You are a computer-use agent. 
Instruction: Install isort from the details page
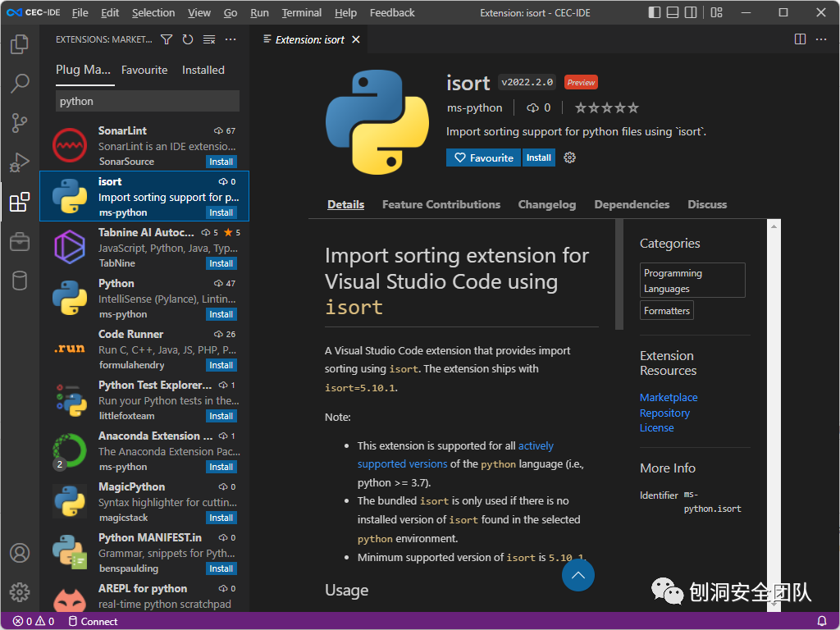click(538, 157)
